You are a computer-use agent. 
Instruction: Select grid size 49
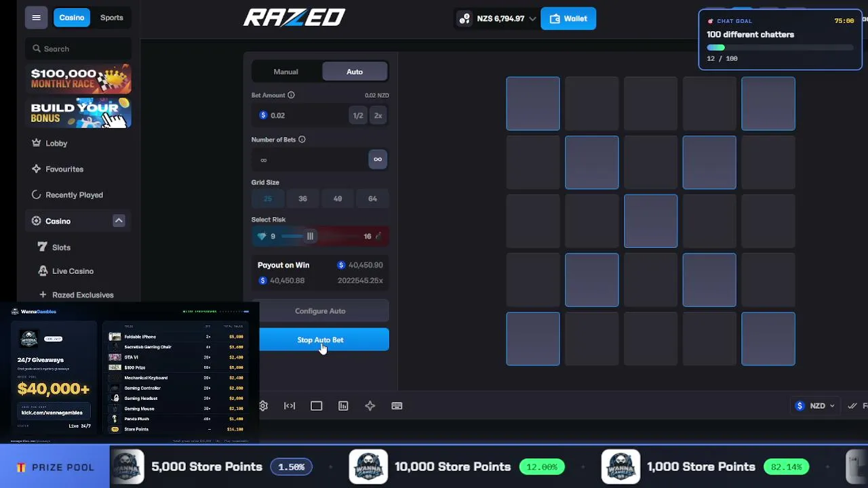click(338, 199)
